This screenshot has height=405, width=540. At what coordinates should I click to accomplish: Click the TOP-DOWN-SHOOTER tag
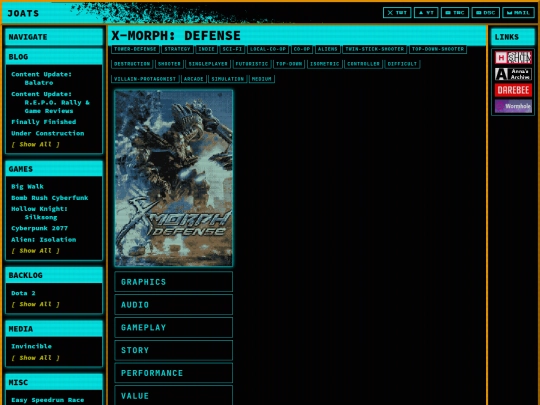tap(438, 49)
